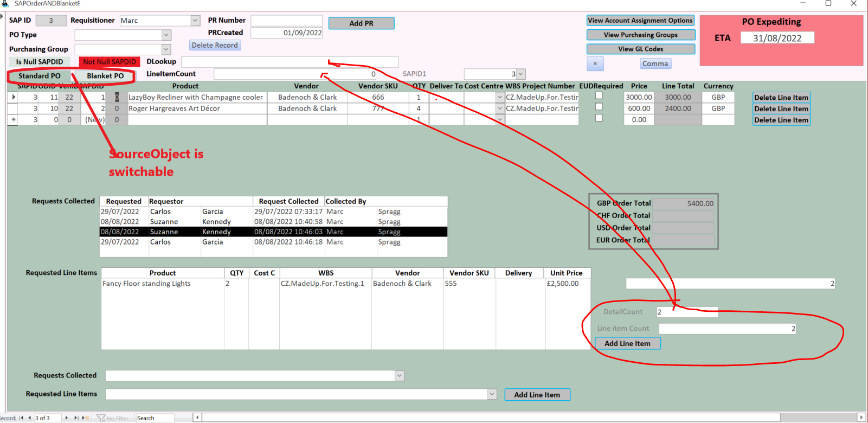868x423 pixels.
Task: Go to next record arrow
Action: click(x=67, y=418)
